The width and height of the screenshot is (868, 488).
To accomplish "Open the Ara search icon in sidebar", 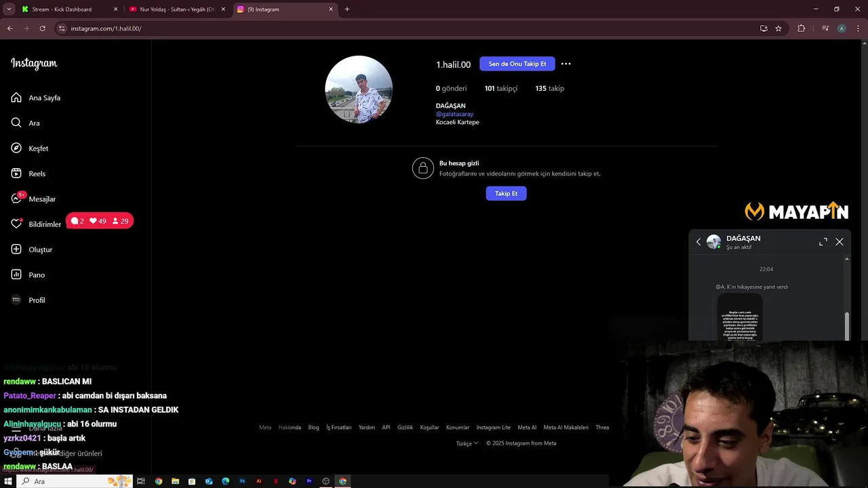I will [16, 123].
